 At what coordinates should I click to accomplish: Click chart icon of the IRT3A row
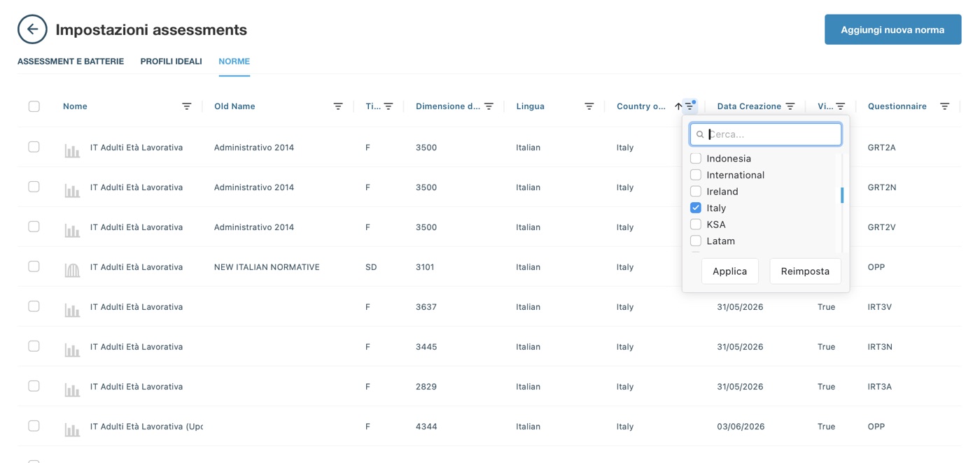[x=72, y=390]
